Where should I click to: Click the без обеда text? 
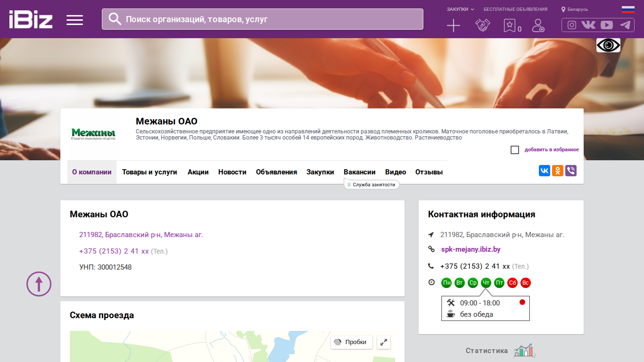(x=477, y=314)
